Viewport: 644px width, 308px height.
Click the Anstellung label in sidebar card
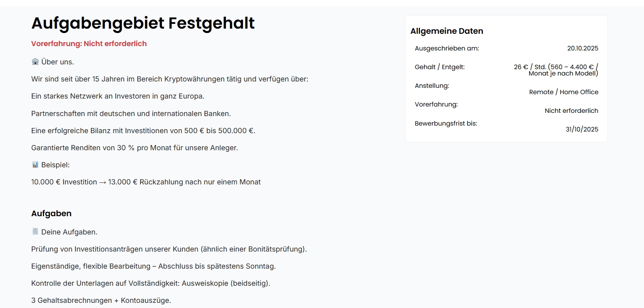(432, 86)
